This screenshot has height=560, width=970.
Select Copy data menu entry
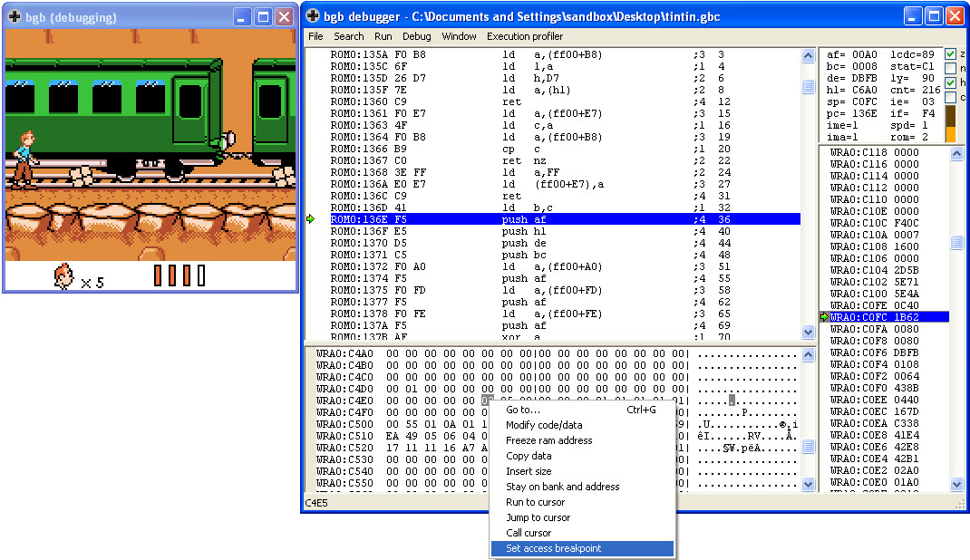581,456
